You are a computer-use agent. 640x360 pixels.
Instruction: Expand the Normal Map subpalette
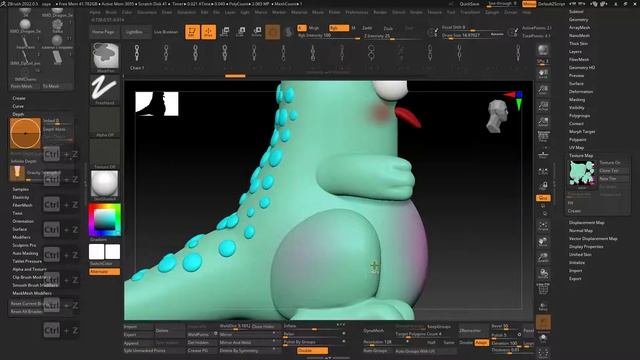pyautogui.click(x=581, y=231)
